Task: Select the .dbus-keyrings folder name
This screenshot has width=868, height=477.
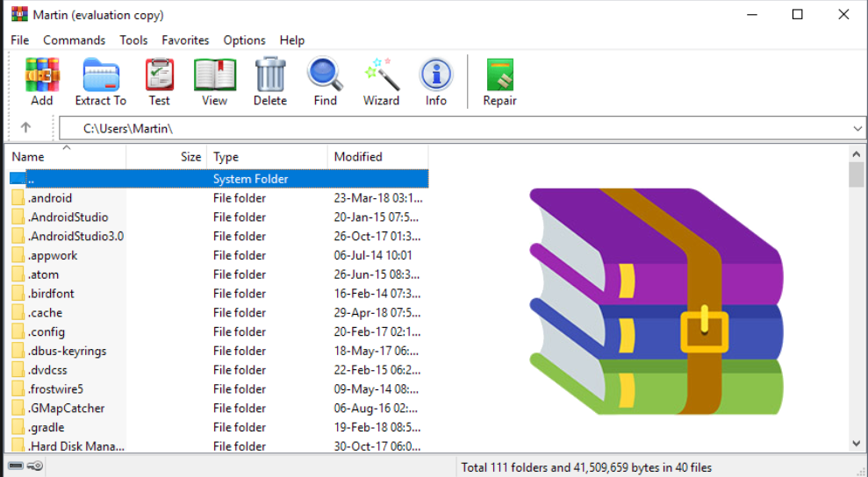Action: [x=67, y=351]
